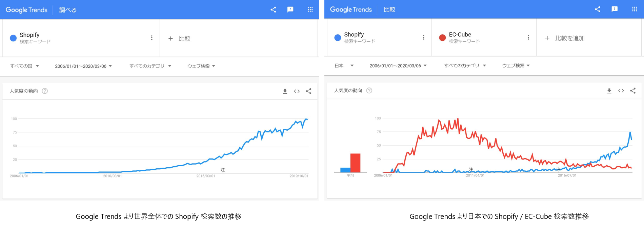Open left すべてのカテゴリ category dropdown
The width and height of the screenshot is (644, 225).
point(150,66)
